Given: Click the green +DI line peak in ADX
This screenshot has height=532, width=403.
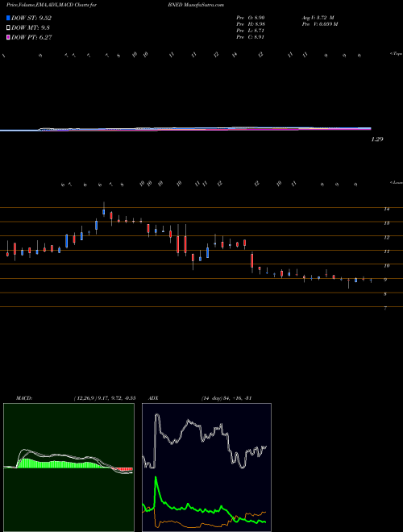Looking at the screenshot, I should (156, 478).
